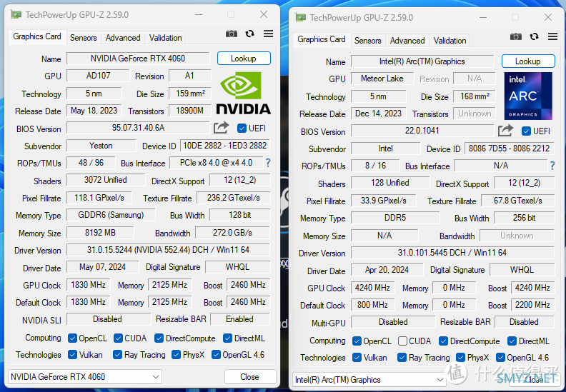Click Device ID field 10DE 2882 - 1ED3 2882
The height and width of the screenshot is (392, 566).
point(225,146)
